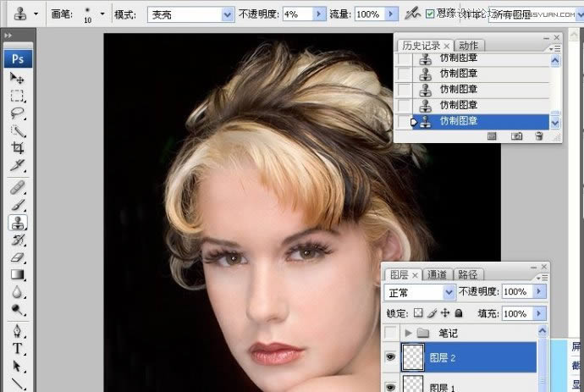The width and height of the screenshot is (584, 392).
Task: Create new snapshot with camera icon in History panel
Action: [515, 136]
